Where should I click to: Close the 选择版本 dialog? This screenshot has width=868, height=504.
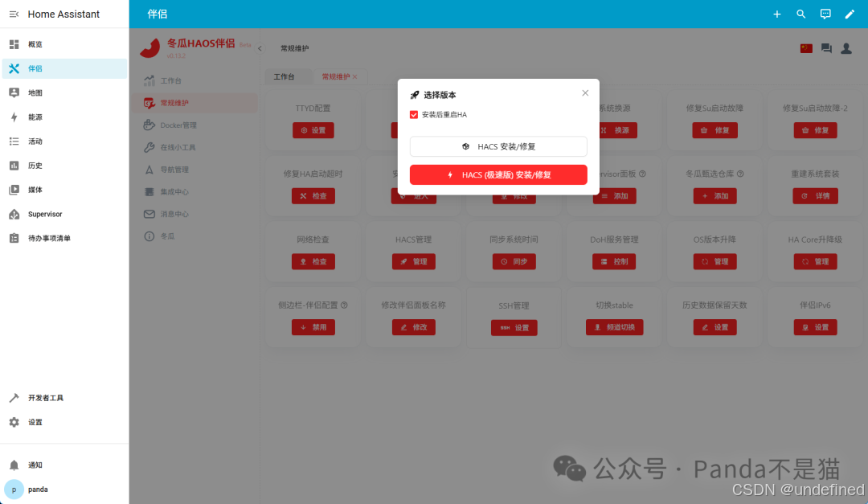pyautogui.click(x=585, y=93)
